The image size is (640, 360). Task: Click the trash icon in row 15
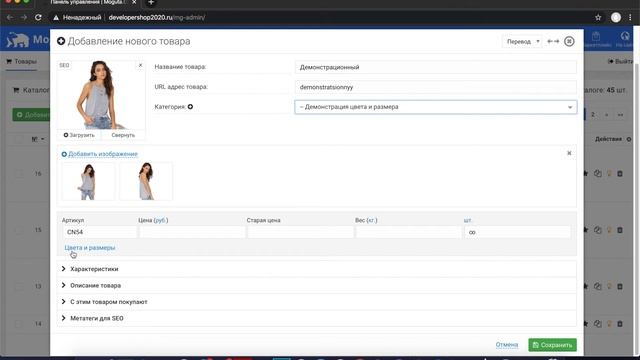[x=620, y=230]
